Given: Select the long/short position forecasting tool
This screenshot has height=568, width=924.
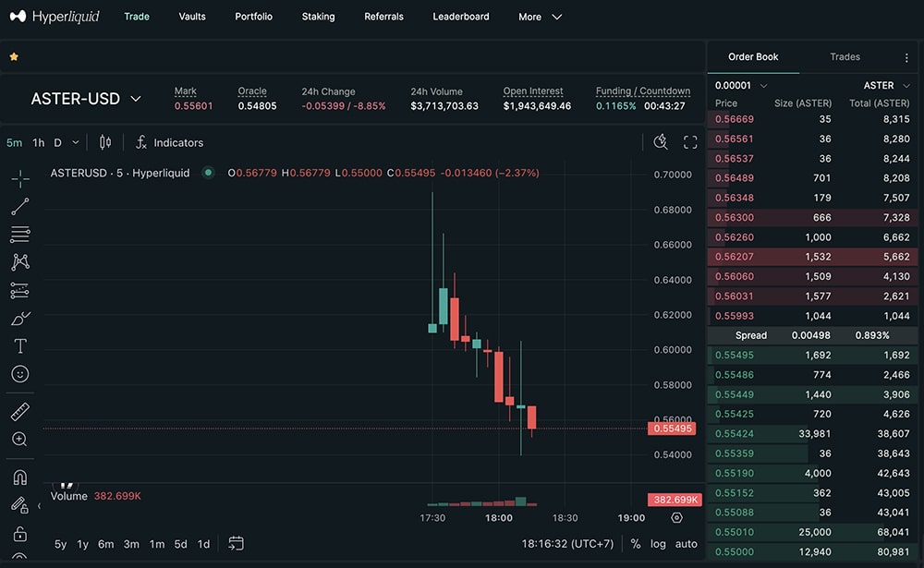Looking at the screenshot, I should (20, 290).
